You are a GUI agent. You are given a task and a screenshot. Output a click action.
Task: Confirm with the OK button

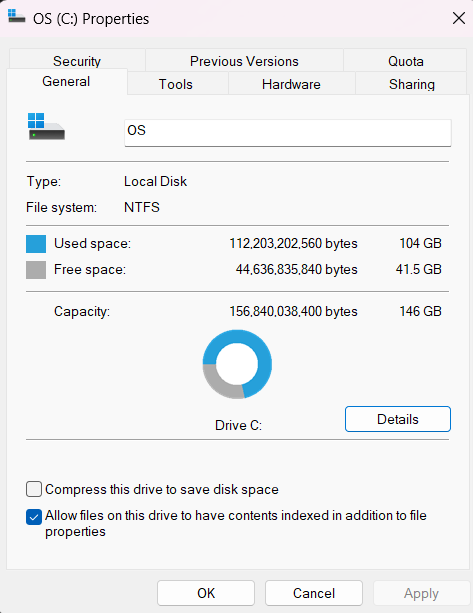206,593
